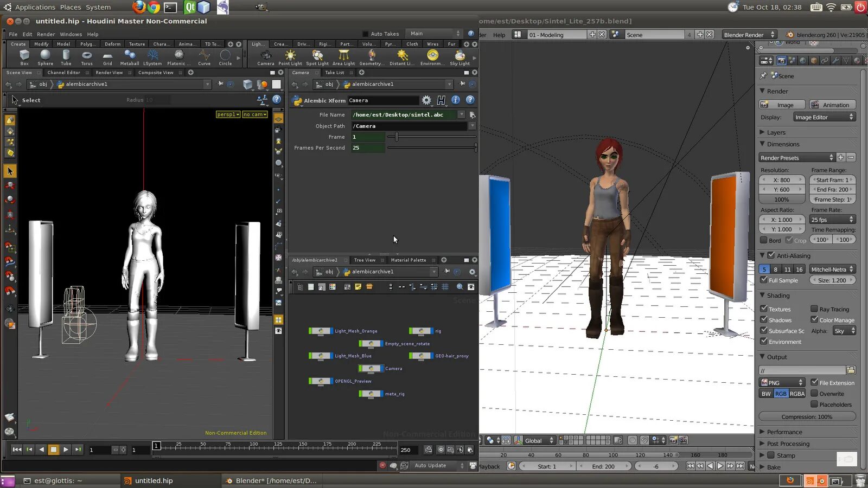Click the Frames Per Second field
The height and width of the screenshot is (488, 868).
click(x=368, y=147)
